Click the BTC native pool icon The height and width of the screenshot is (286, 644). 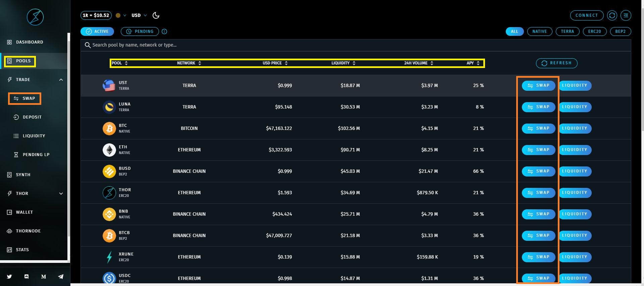(109, 128)
